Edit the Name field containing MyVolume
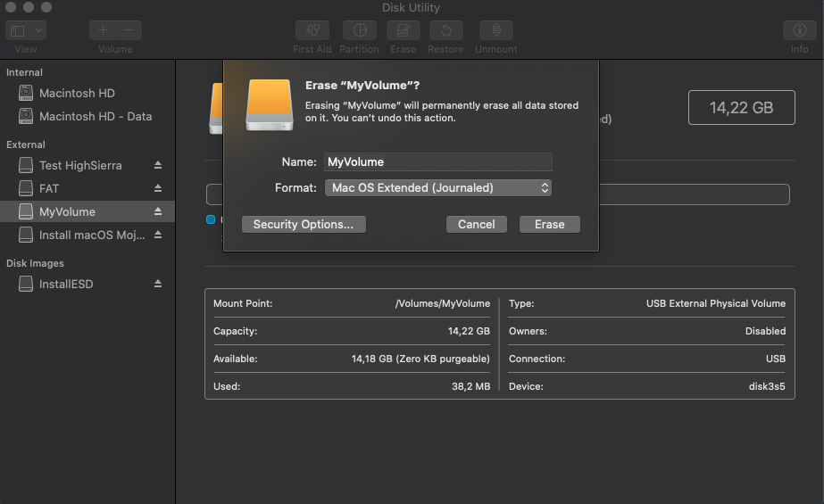Viewport: 824px width, 504px height. (438, 161)
